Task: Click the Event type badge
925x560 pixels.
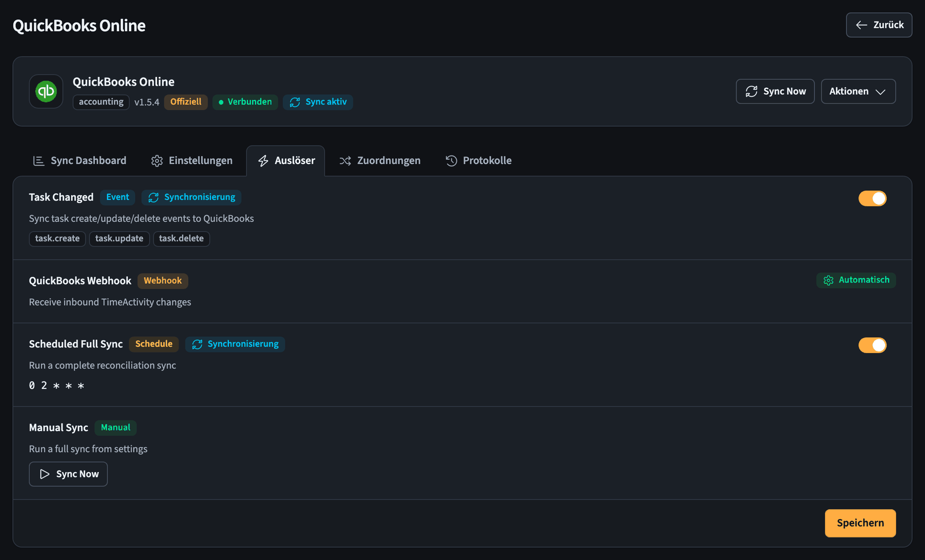Action: [x=117, y=198]
